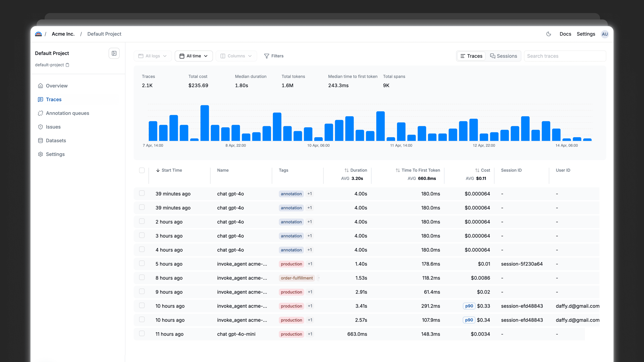The width and height of the screenshot is (644, 362).
Task: Switch to the Sessions tab
Action: click(503, 56)
